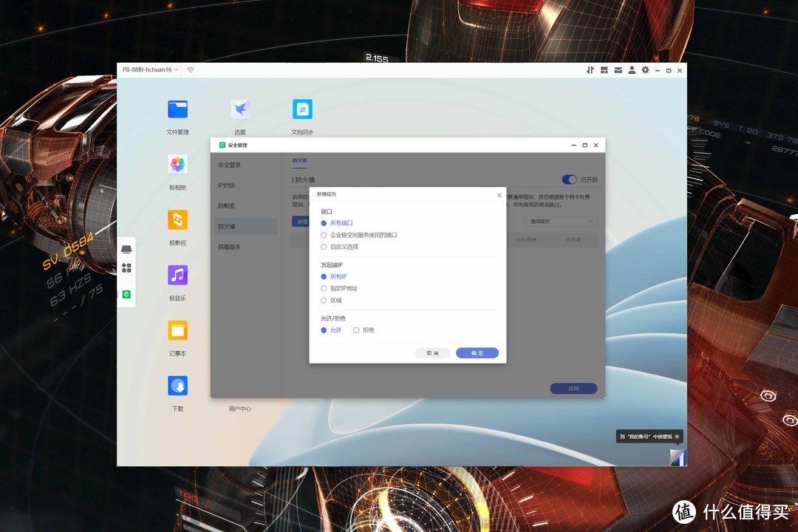Image resolution: width=798 pixels, height=532 pixels.
Task: Open the mail envelope icon in top bar
Action: tap(618, 70)
